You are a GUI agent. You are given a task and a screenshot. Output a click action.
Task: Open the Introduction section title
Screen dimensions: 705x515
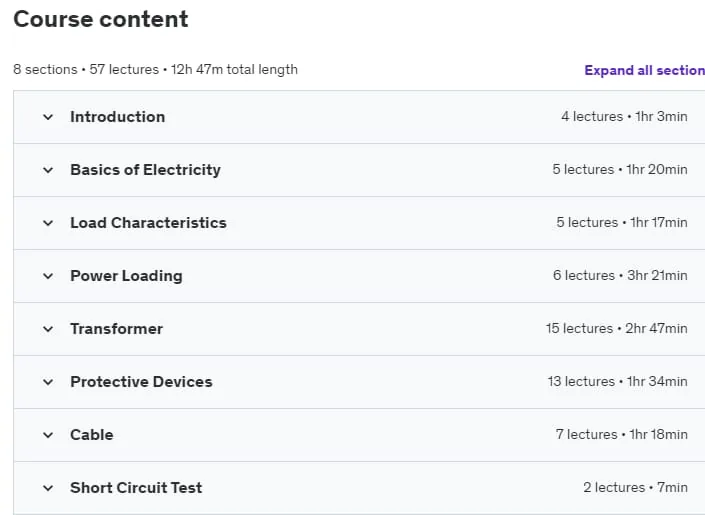(x=118, y=117)
